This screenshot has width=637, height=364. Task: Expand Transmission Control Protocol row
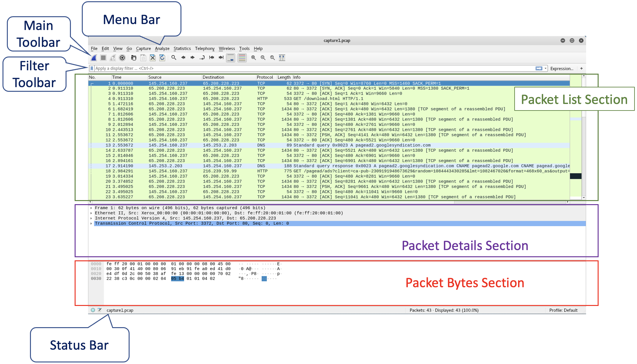91,224
